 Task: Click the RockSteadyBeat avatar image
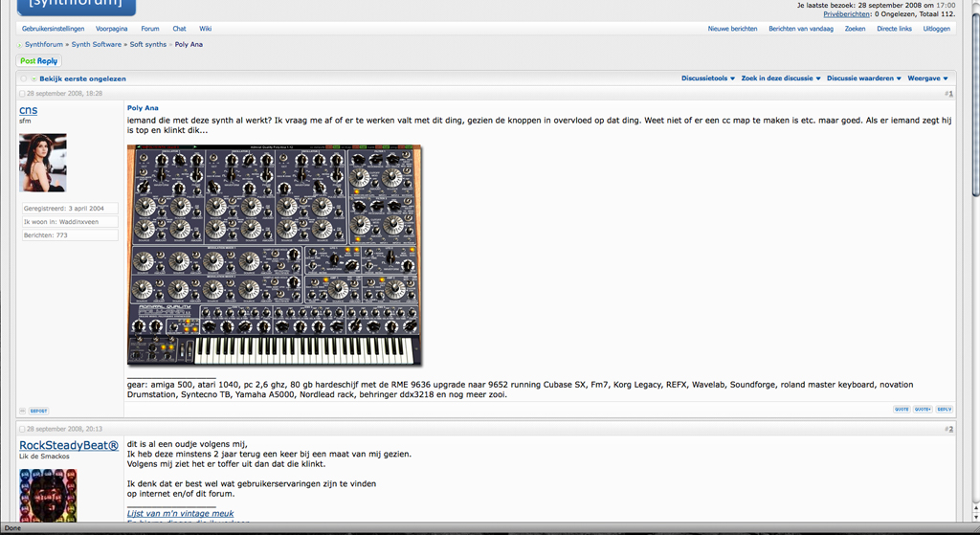point(48,495)
